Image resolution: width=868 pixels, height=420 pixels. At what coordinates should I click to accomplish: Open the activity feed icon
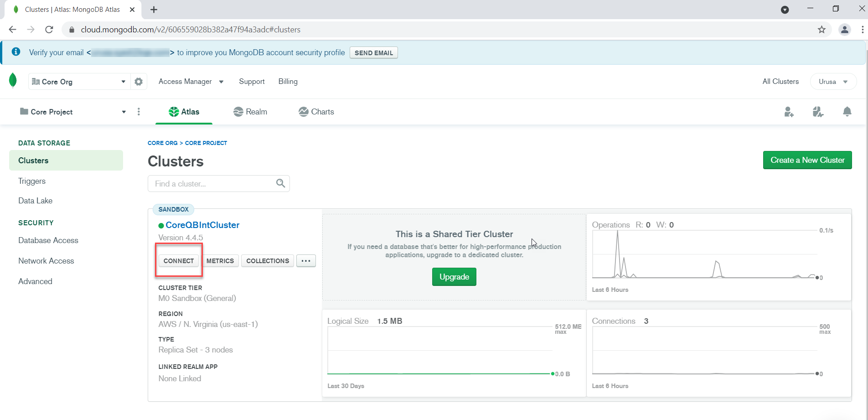[818, 112]
